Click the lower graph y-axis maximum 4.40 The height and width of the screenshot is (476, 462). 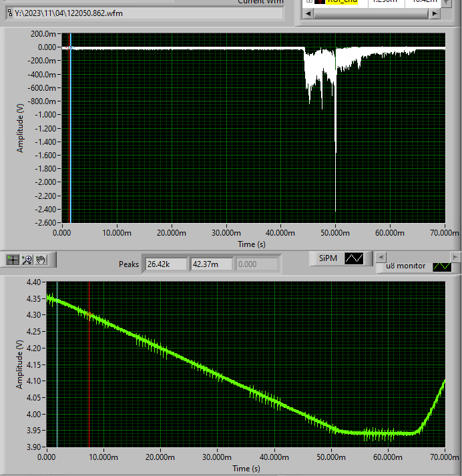coord(33,282)
